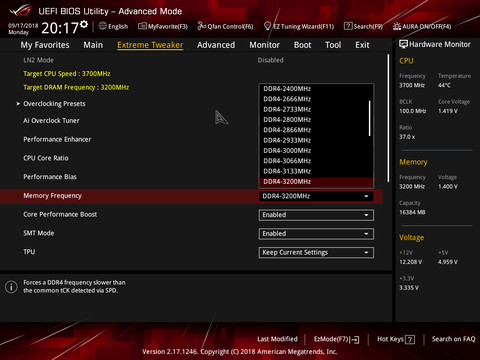480x360 pixels.
Task: Click the Hot Keys question mark icon
Action: 410,340
